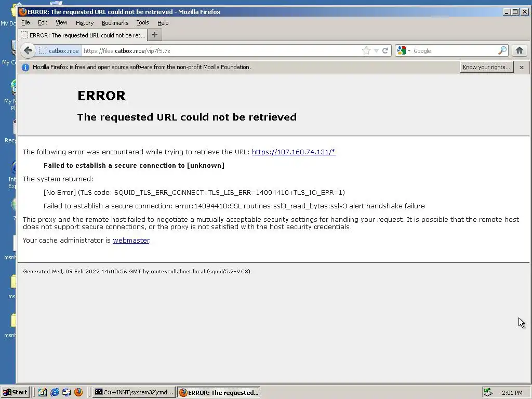This screenshot has height=399, width=532.
Task: Click the 'The requested URL could not be retrieved' heading
Action: [187, 117]
